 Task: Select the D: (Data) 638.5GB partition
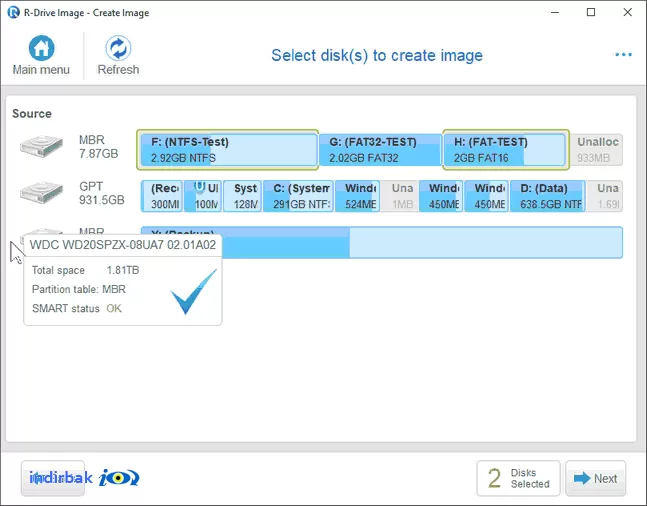coord(548,196)
